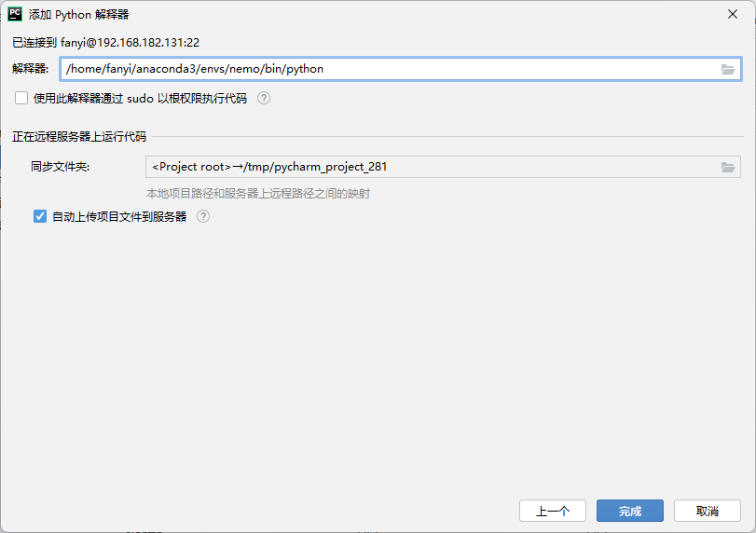Click the PyCharm logo in title bar

15,15
